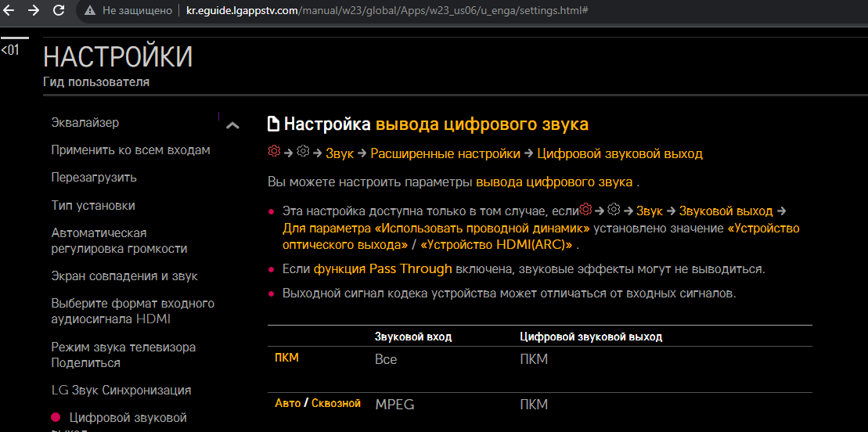Image resolution: width=868 pixels, height=432 pixels.
Task: Click the 'функция Pass Through' link
Action: [383, 269]
